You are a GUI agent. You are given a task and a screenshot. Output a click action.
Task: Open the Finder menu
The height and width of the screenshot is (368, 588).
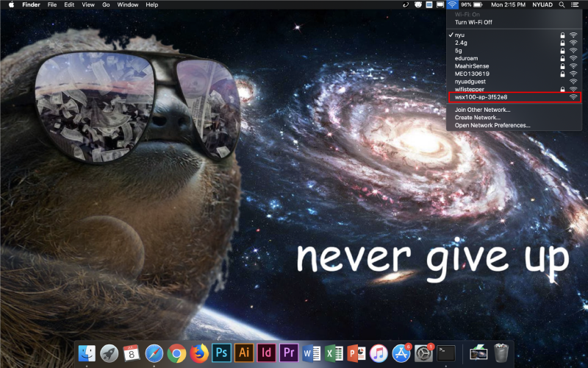(x=31, y=4)
